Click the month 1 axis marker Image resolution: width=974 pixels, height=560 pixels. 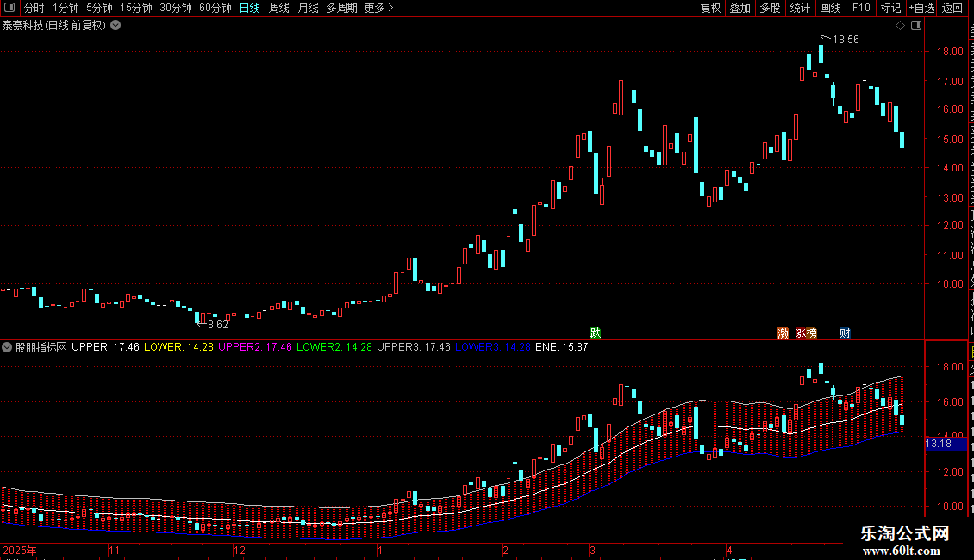(x=379, y=551)
